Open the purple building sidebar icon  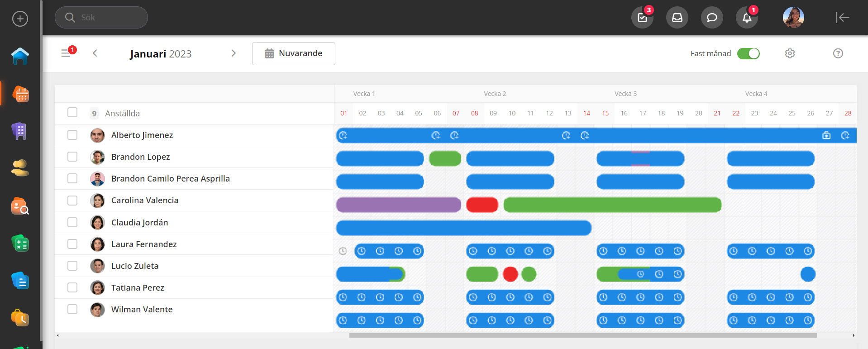[x=19, y=131]
